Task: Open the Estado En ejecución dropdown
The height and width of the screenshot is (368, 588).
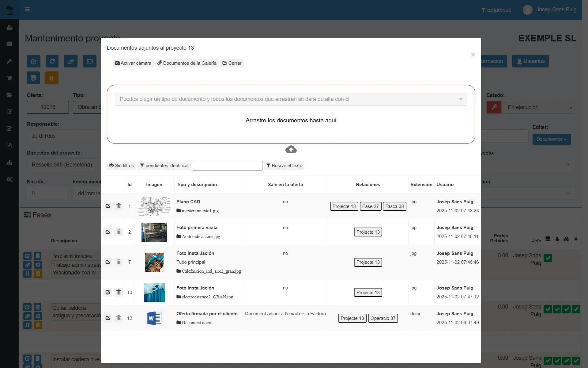Action: pos(538,108)
